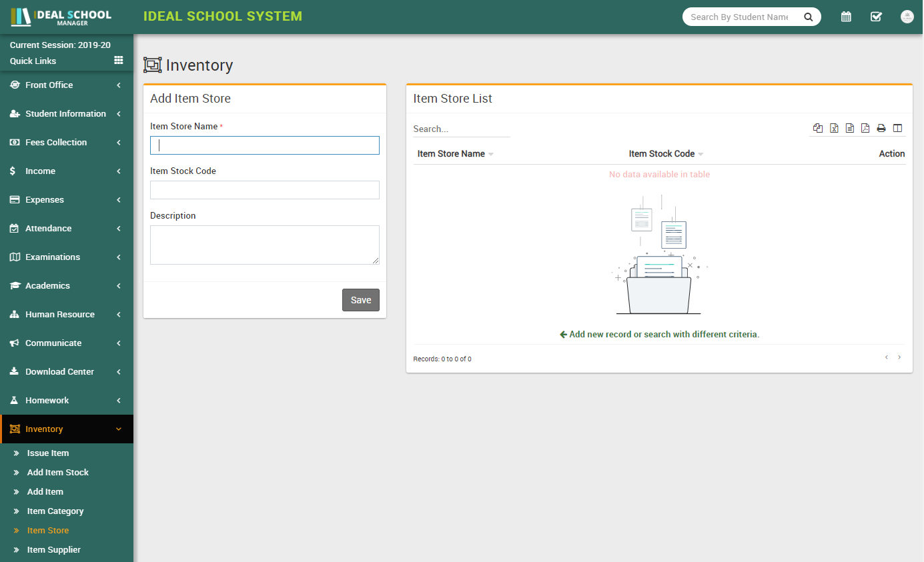Click the search magnifier icon
The height and width of the screenshot is (562, 924).
point(808,17)
